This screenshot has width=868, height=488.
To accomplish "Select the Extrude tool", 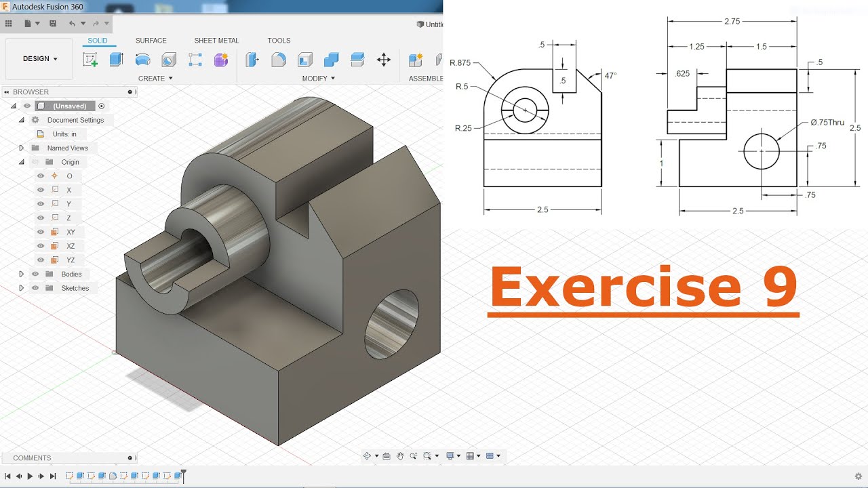I will [x=116, y=60].
